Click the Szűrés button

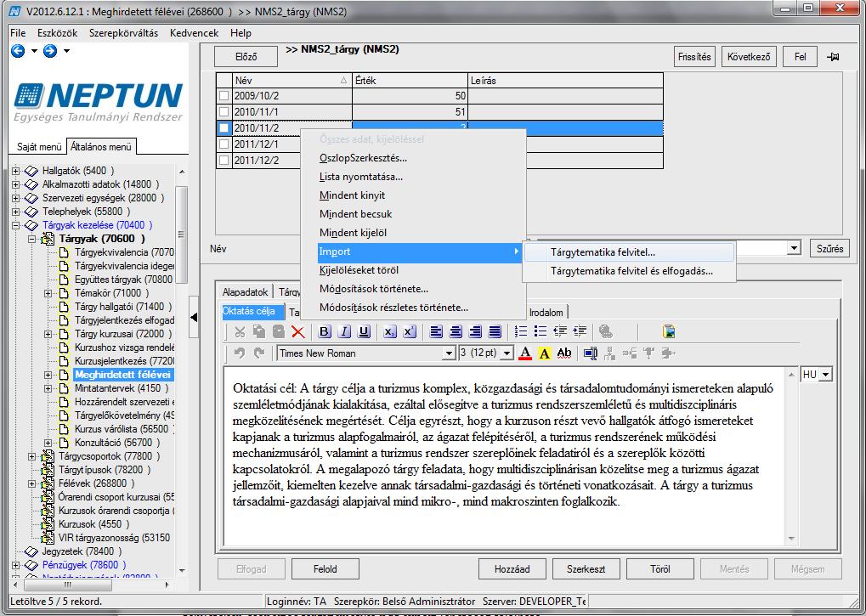pos(829,248)
